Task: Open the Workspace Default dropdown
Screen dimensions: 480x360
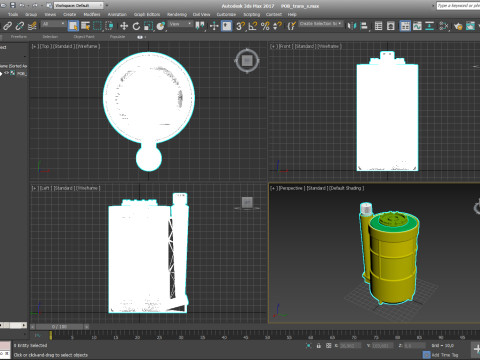Action: tap(79, 5)
